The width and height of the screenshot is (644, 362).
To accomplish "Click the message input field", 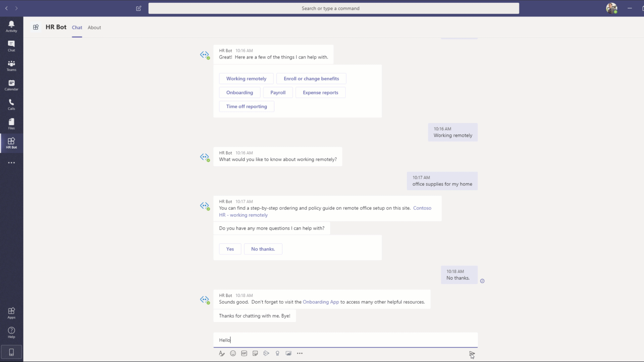I will point(346,340).
